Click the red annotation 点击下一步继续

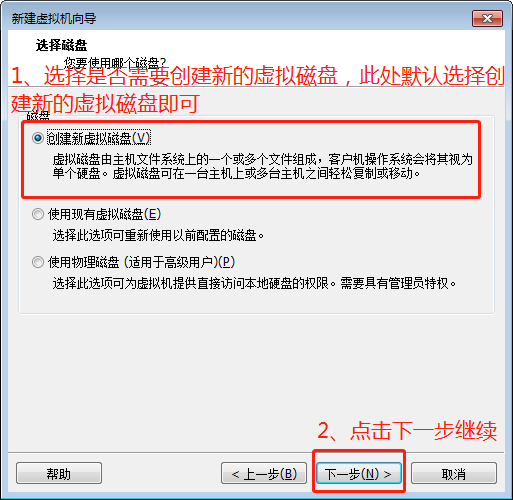407,431
